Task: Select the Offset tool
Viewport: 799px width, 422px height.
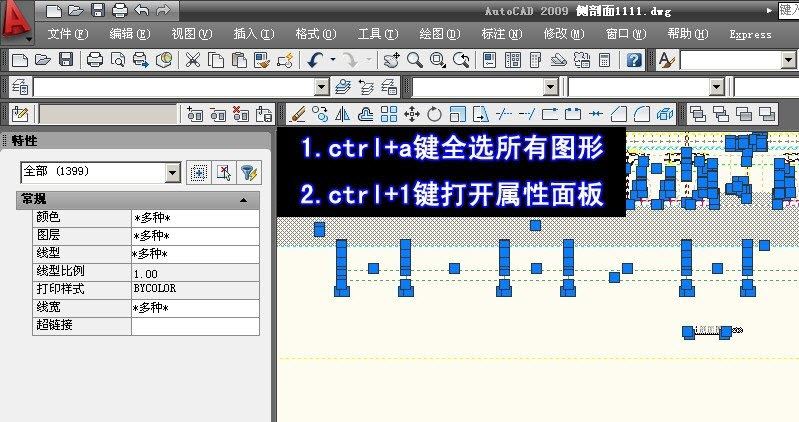Action: point(365,114)
